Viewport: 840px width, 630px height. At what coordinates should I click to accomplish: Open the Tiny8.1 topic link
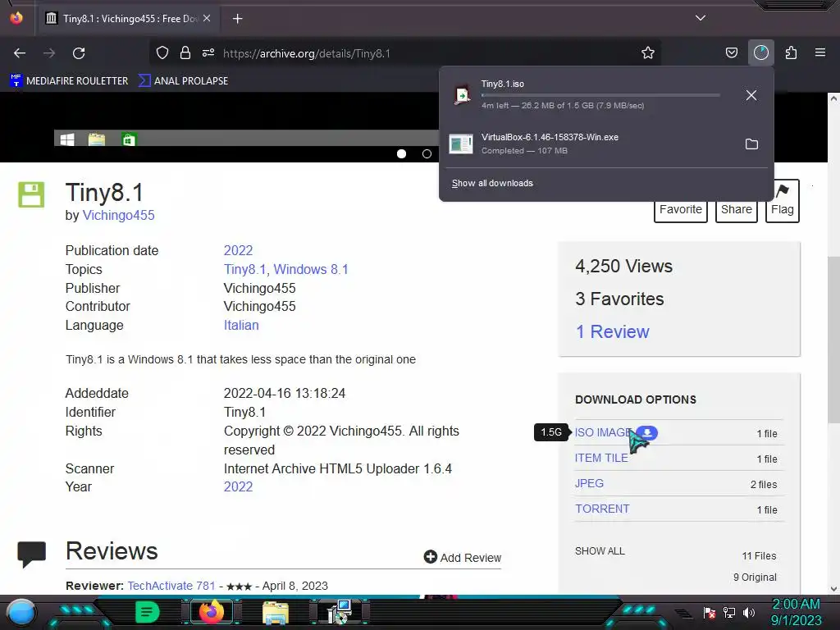point(244,269)
